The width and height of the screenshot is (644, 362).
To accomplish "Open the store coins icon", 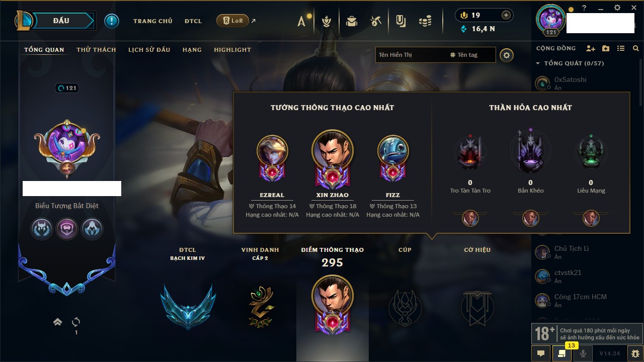I will point(425,21).
